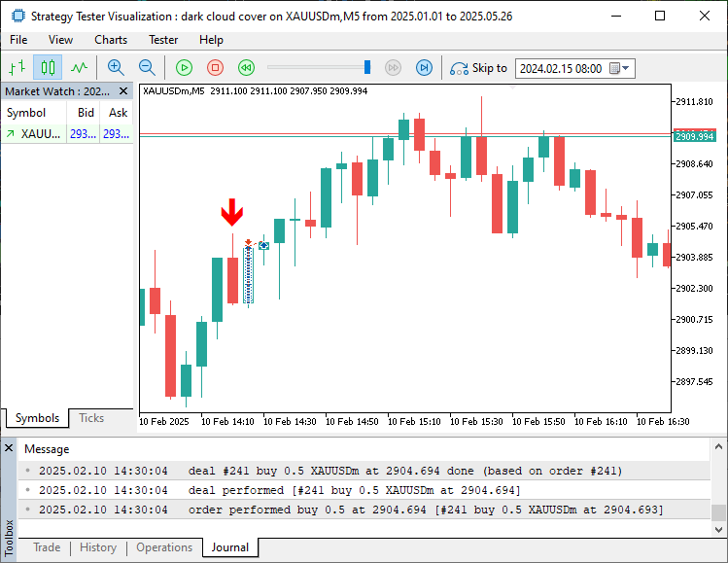
Task: Switch to the History tab
Action: coord(98,547)
